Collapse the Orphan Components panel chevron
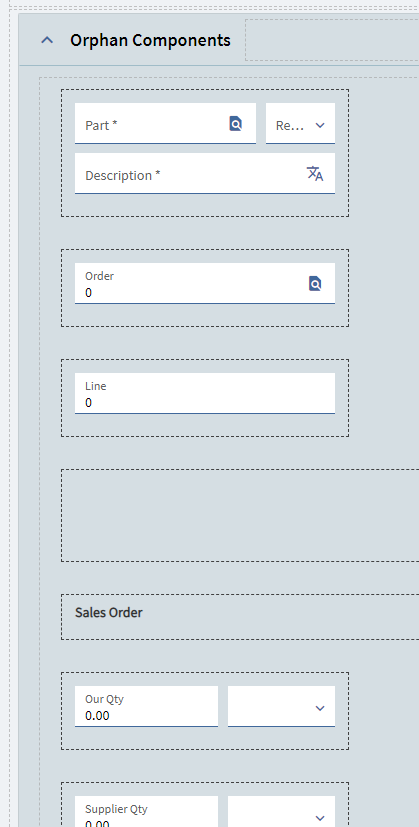The image size is (419, 827). point(47,40)
